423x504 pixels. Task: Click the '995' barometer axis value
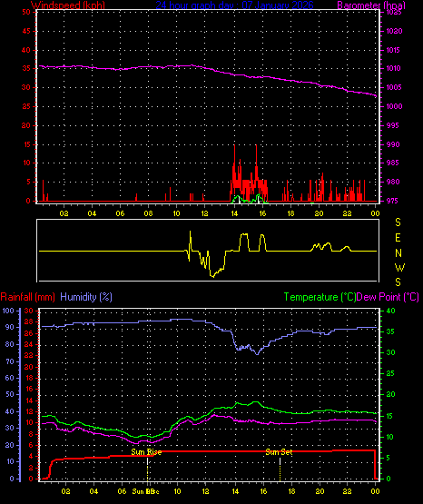(x=392, y=125)
